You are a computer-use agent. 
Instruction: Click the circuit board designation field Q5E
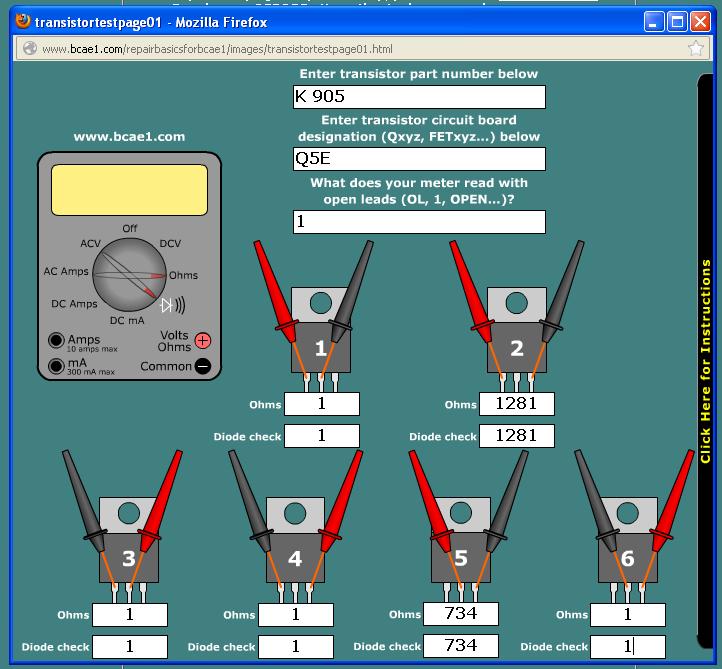[419, 159]
